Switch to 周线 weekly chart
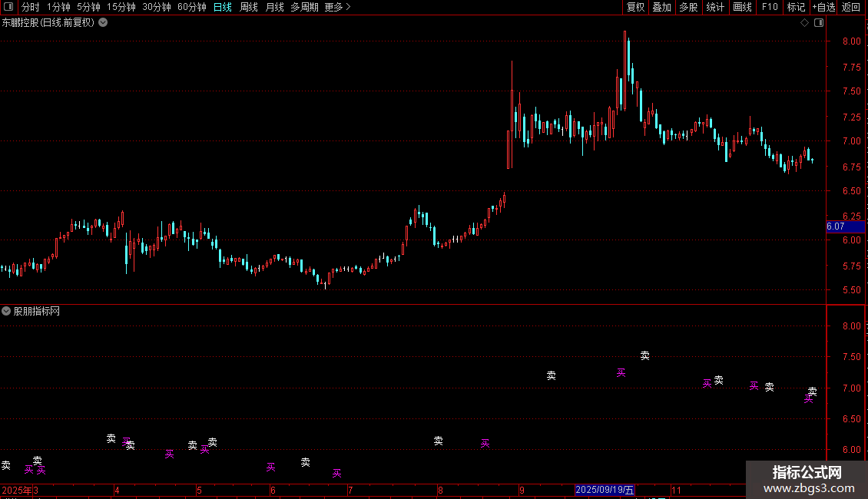 pos(249,7)
